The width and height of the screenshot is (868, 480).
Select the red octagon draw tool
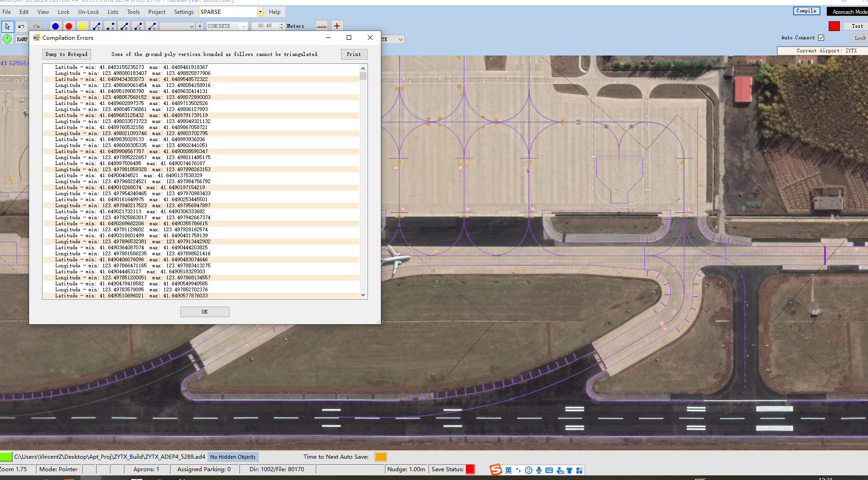pyautogui.click(x=69, y=26)
